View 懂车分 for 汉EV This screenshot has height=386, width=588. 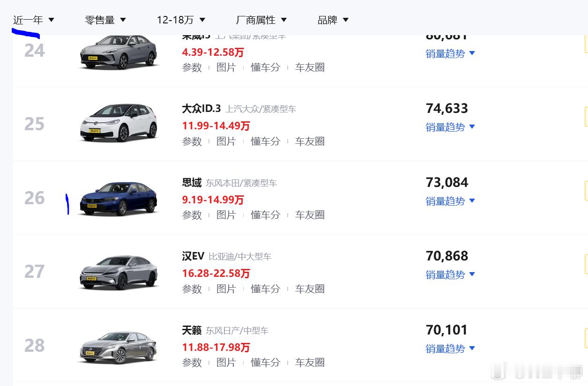[265, 289]
